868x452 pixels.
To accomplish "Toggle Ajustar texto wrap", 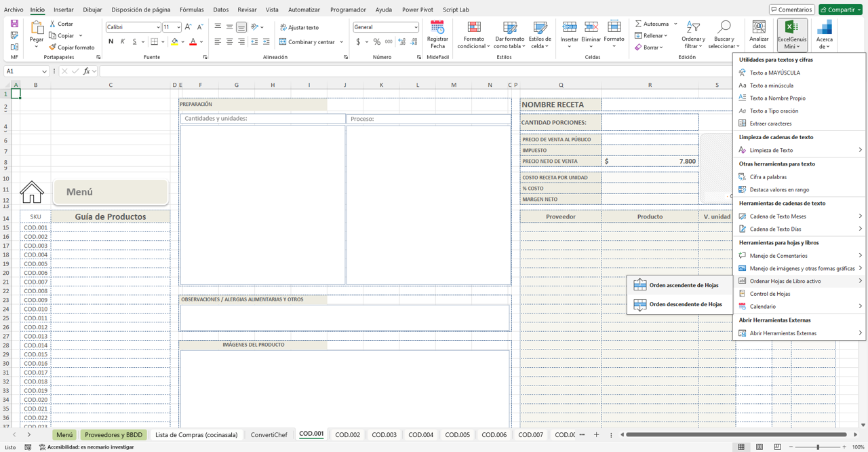I will point(299,27).
